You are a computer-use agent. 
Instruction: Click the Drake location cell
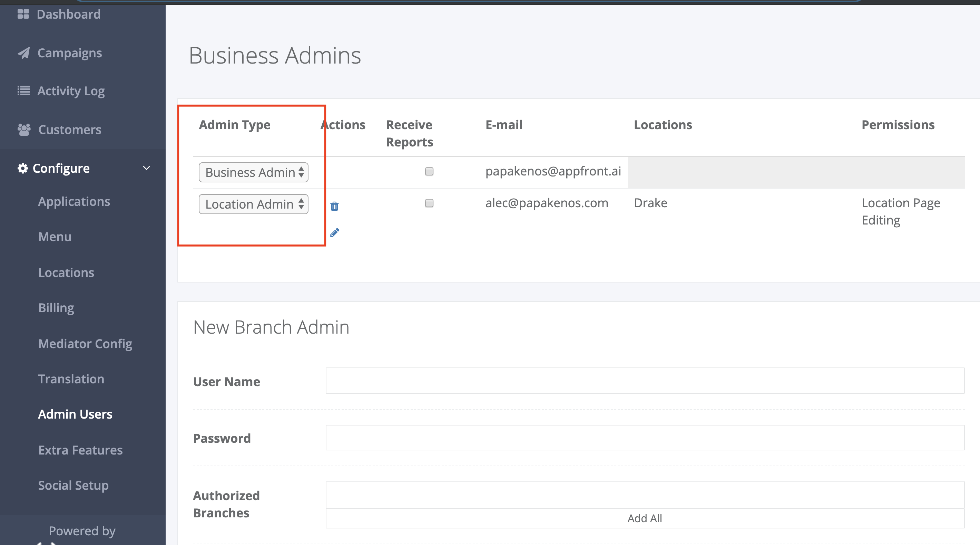pos(650,203)
